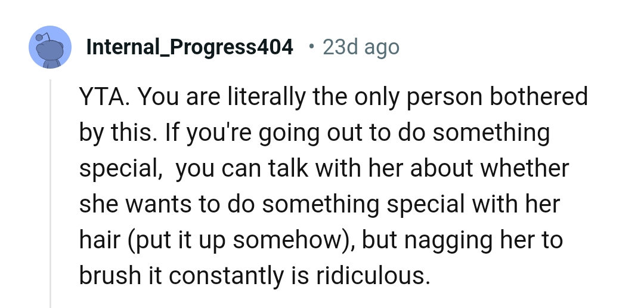644x308 pixels.
Task: Click the word "brush" on the last line
Action: click(x=106, y=276)
